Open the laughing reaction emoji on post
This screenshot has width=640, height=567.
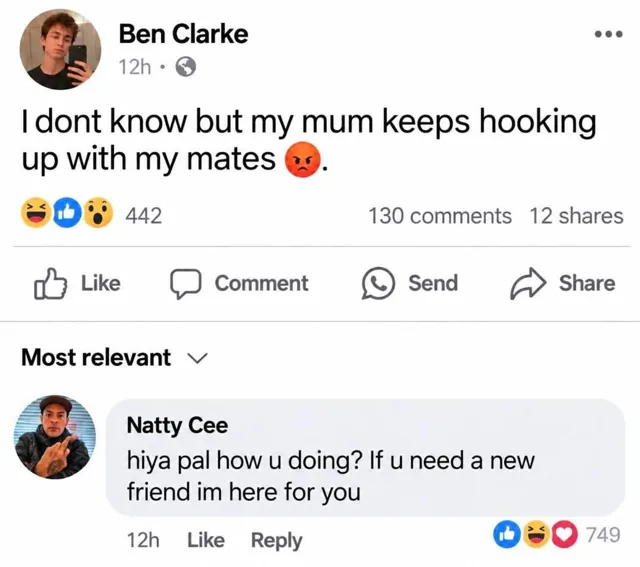(x=36, y=213)
